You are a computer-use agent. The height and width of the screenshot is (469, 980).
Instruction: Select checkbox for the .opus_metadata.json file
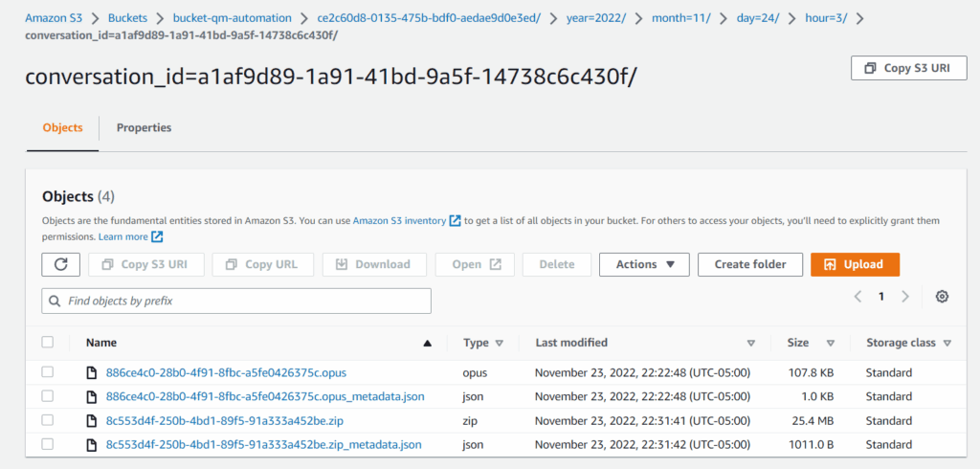pyautogui.click(x=48, y=396)
